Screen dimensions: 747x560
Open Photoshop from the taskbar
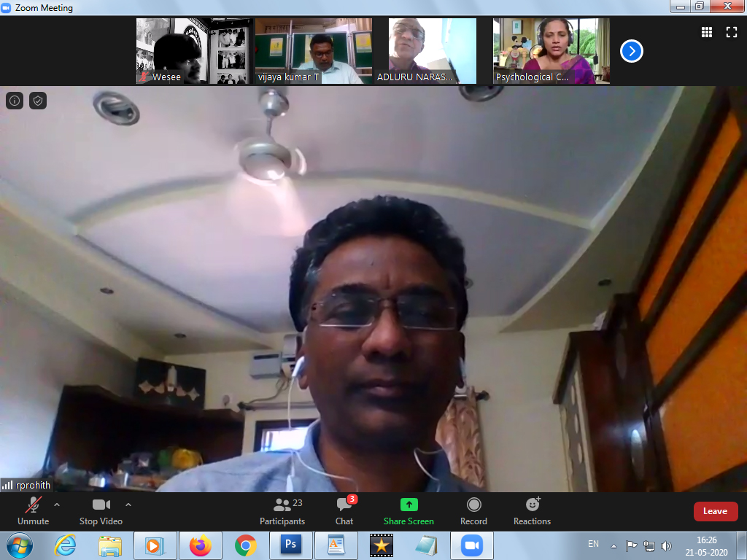(291, 545)
